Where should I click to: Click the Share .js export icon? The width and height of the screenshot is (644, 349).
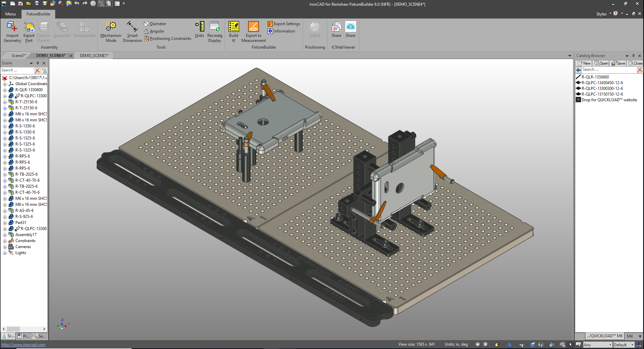(x=336, y=31)
